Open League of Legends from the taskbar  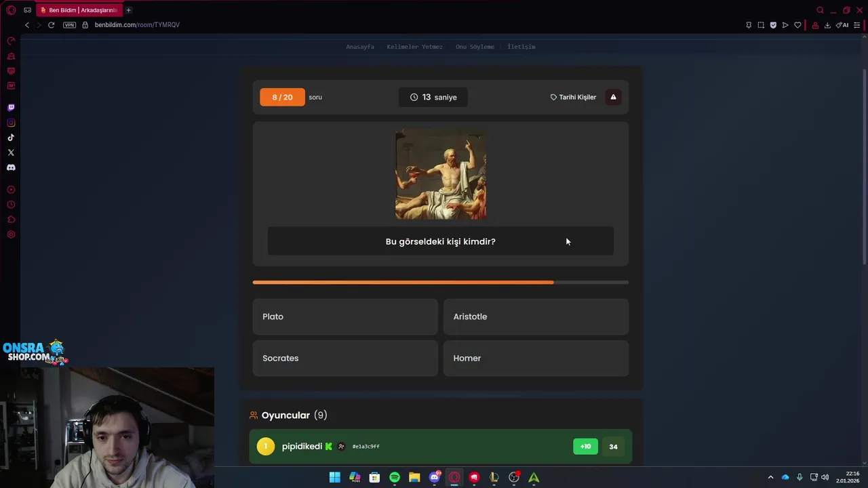point(494,477)
